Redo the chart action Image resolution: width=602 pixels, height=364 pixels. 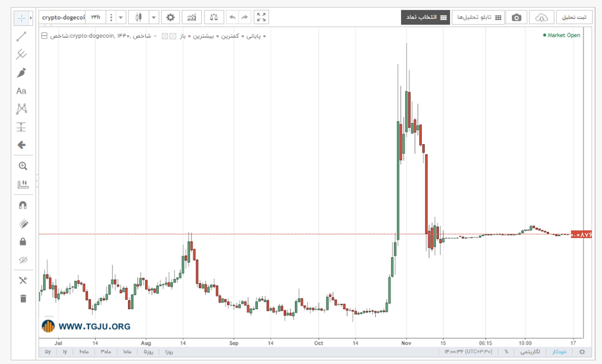[245, 17]
